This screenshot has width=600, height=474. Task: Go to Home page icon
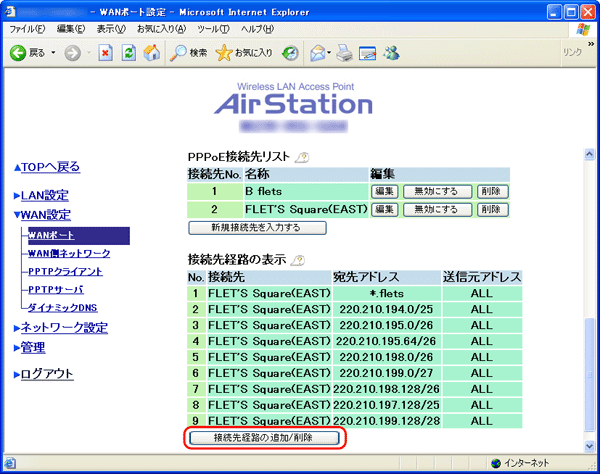152,53
